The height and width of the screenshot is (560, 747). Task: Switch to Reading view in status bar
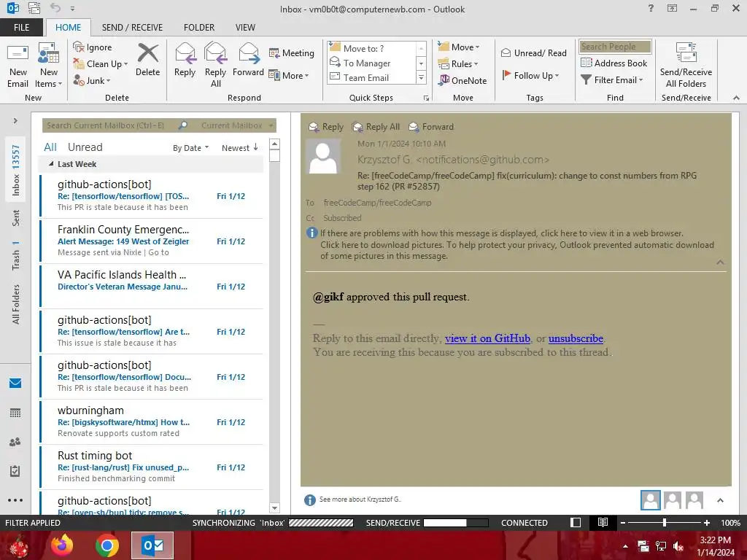[x=603, y=522]
